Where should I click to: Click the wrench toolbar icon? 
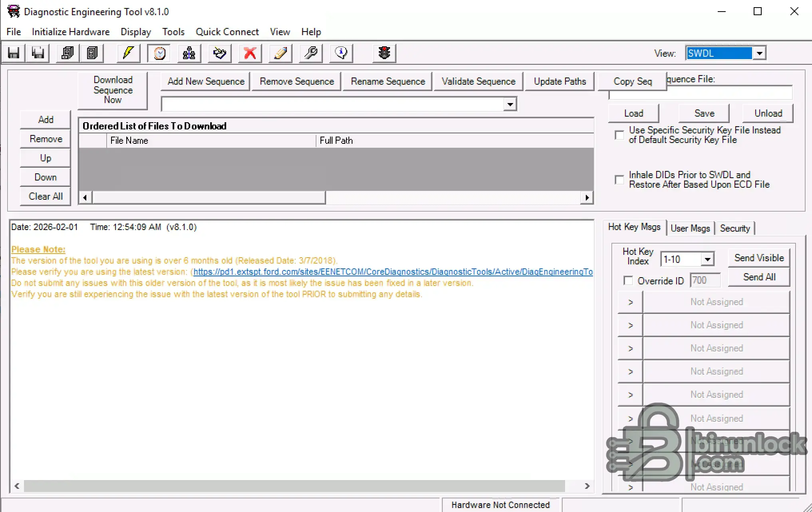311,53
